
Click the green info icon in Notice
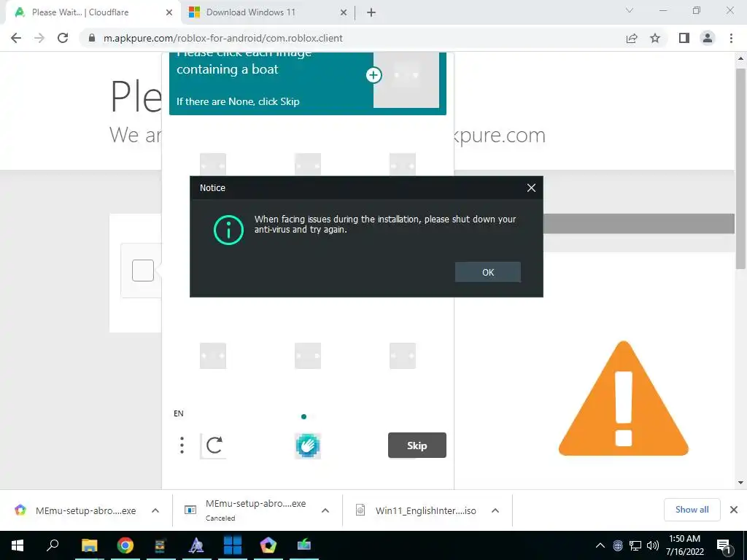pyautogui.click(x=228, y=230)
